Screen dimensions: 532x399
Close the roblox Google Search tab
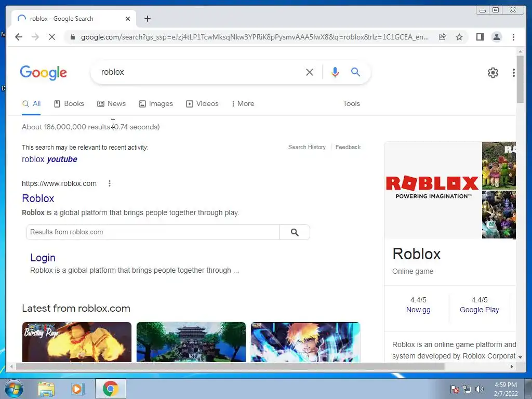tap(128, 19)
